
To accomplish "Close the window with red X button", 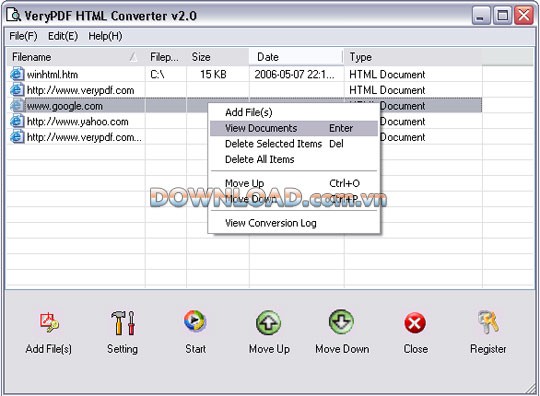I will point(523,15).
